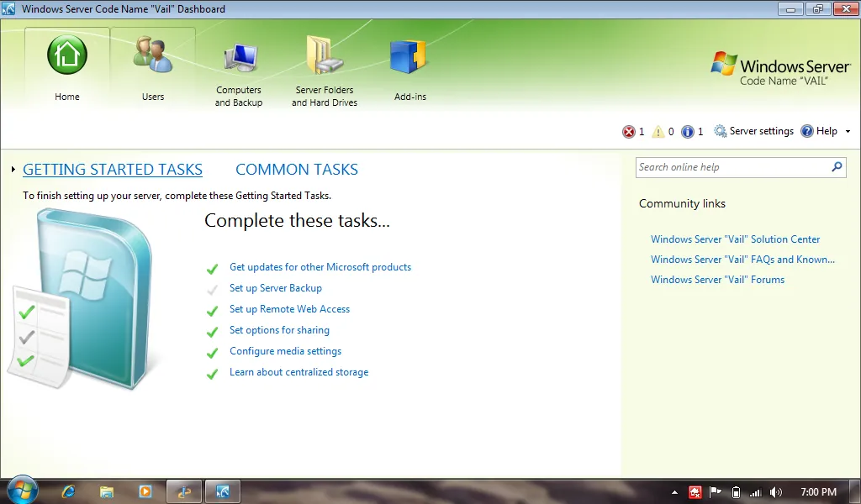This screenshot has width=861, height=504.
Task: Click the search magnifier icon
Action: click(x=837, y=166)
